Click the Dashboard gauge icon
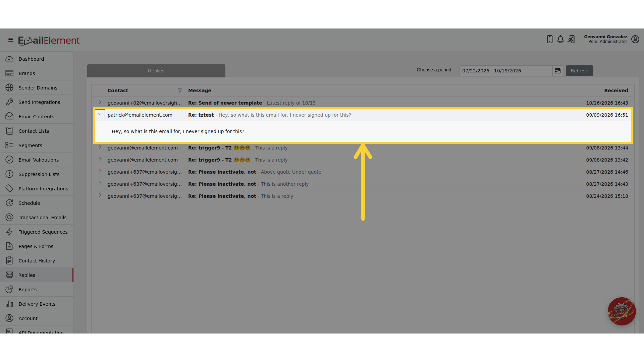 click(9, 59)
